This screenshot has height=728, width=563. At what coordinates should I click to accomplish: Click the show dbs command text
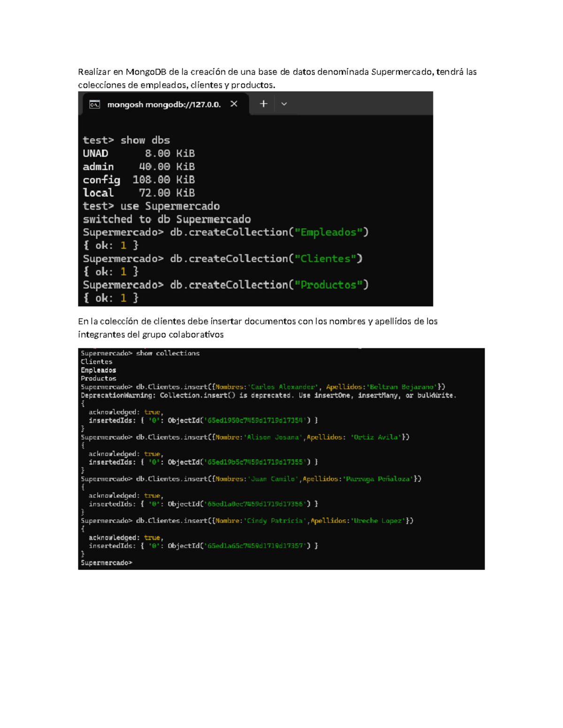pyautogui.click(x=145, y=140)
